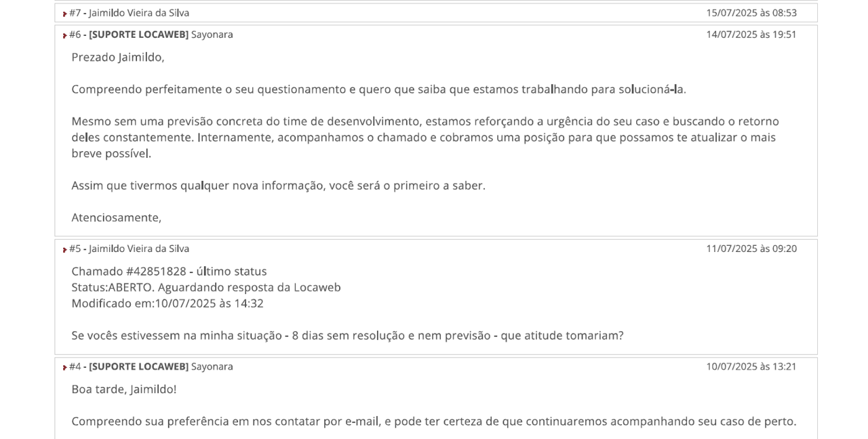Click the "Chamado #42851828 - último status" line
Viewport: 868px width, 439px height.
(x=169, y=272)
